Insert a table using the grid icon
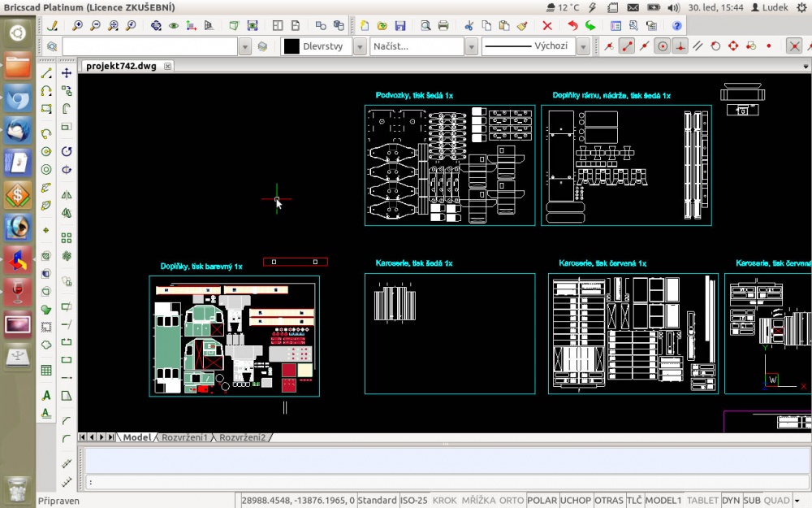Screen dimensions: 812x508 tap(46, 370)
